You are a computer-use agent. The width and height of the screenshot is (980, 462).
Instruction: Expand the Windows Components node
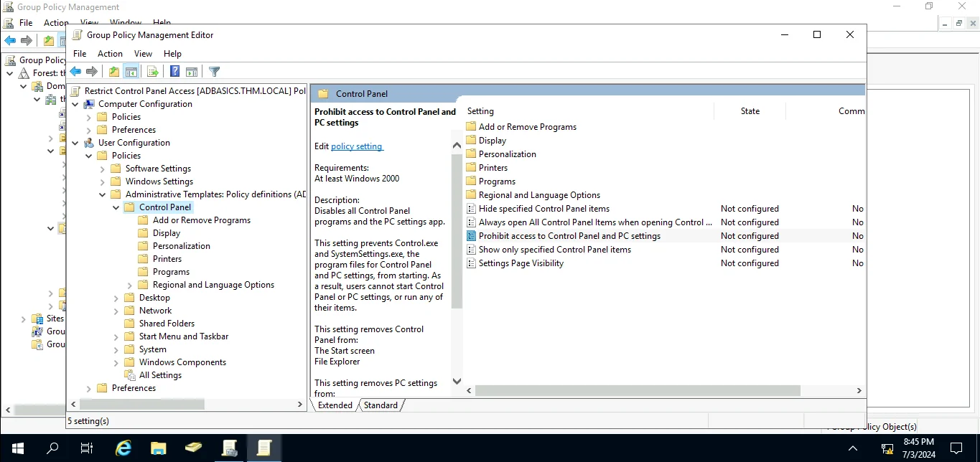click(116, 362)
